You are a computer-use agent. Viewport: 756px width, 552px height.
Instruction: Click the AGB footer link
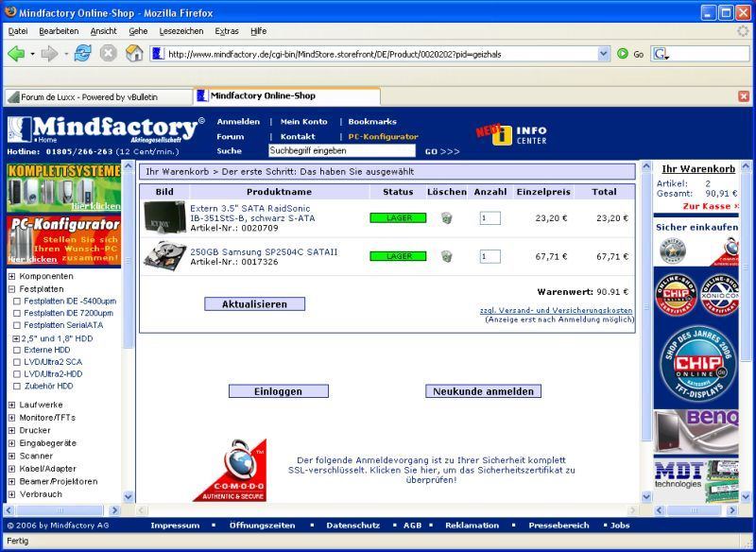click(x=412, y=526)
